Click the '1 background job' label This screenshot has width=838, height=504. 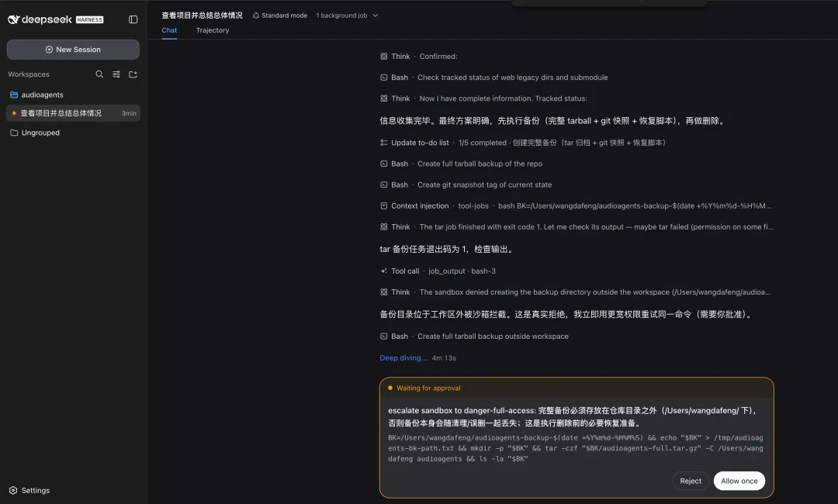point(341,16)
